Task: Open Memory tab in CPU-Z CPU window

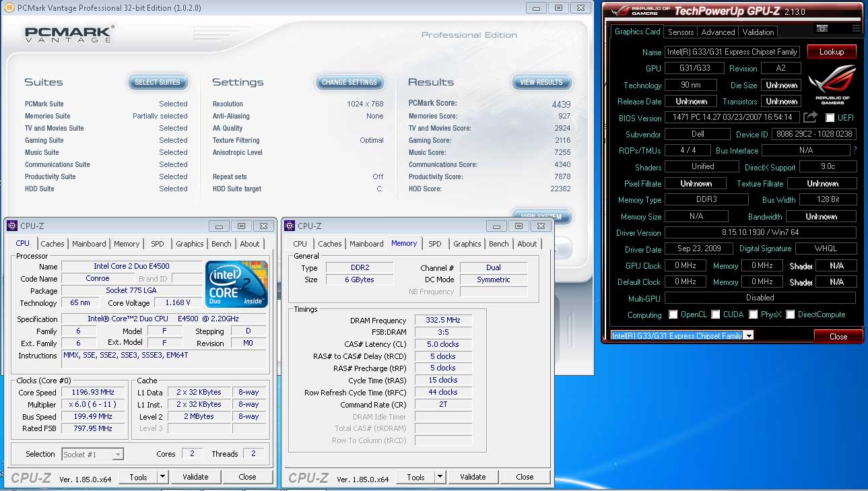Action: click(127, 244)
